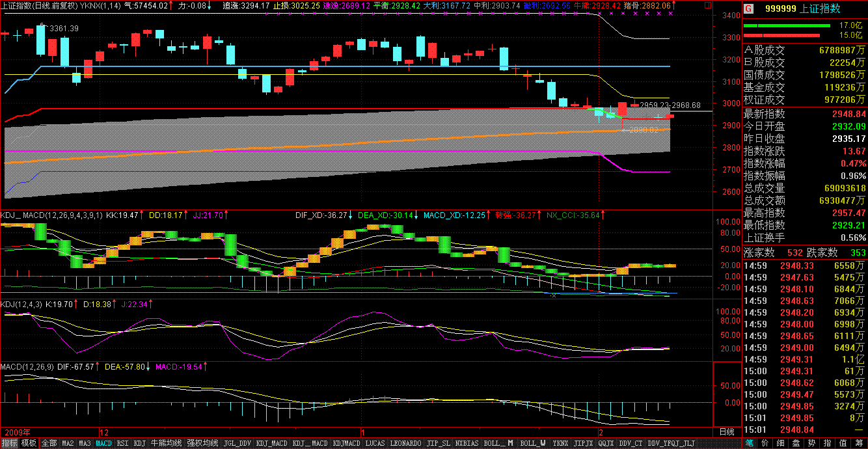Click the 权证成交 row
Viewport: 868px width, 449px height.
pos(805,100)
